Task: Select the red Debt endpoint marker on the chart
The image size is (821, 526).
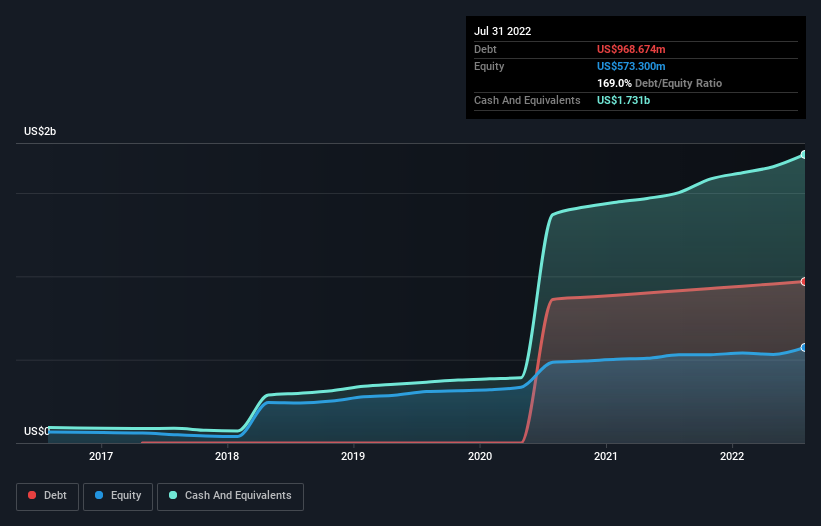Action: click(x=804, y=282)
